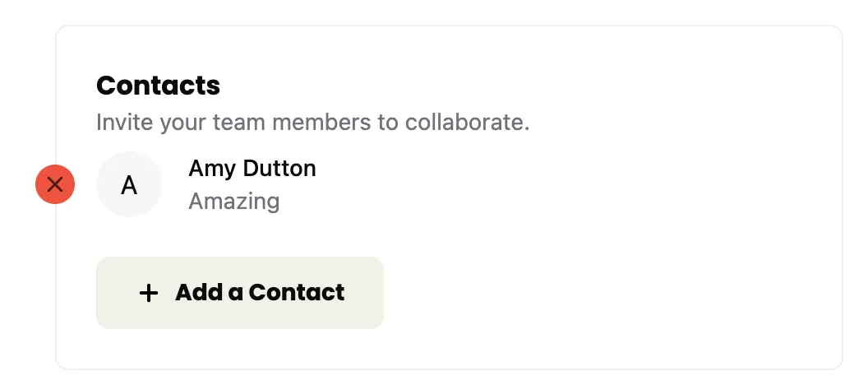868x390 pixels.
Task: Remove the Amy Dutton contact
Action: [55, 185]
